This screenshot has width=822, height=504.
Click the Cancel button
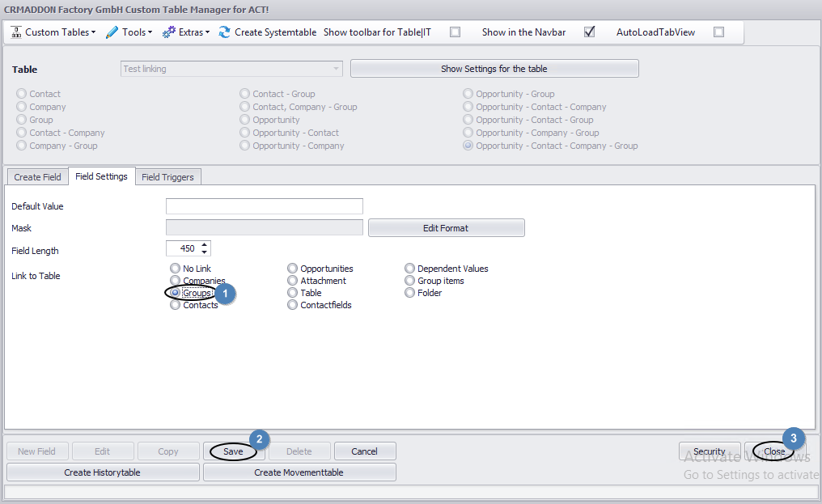point(365,451)
